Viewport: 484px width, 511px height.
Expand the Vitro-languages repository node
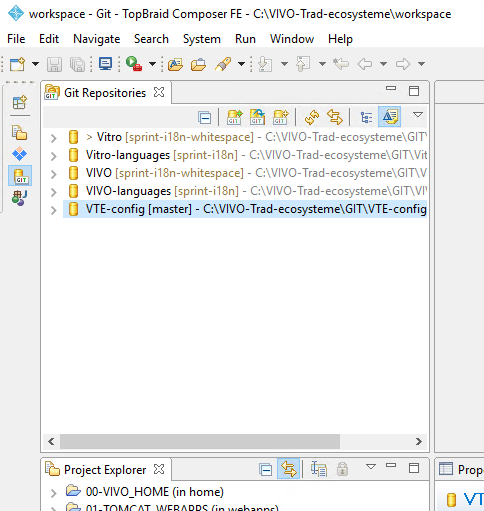(53, 156)
